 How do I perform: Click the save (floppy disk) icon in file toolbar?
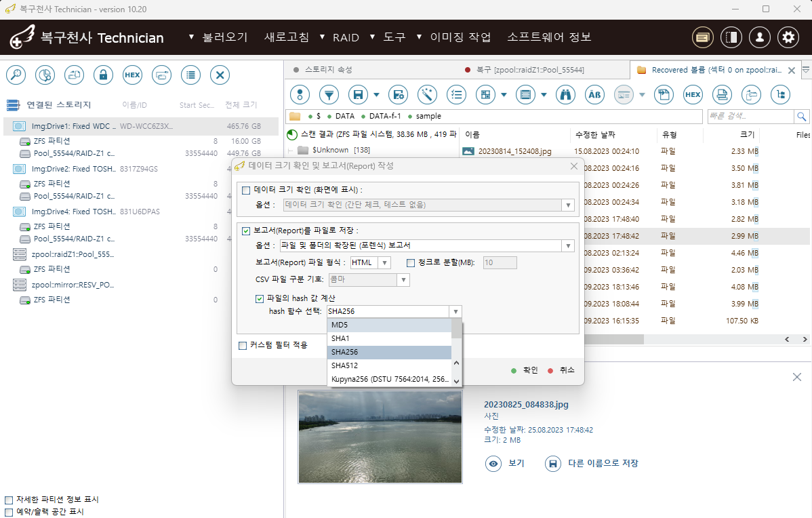[x=358, y=95]
